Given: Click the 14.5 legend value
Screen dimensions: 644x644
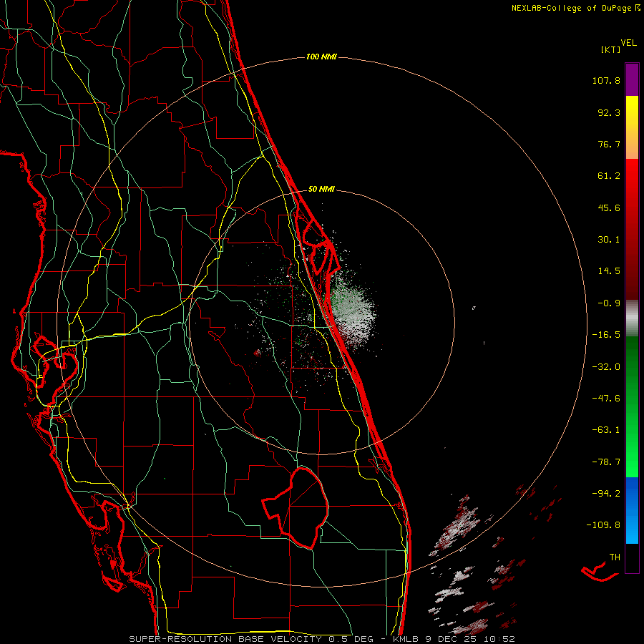Looking at the screenshot, I should click(x=609, y=271).
